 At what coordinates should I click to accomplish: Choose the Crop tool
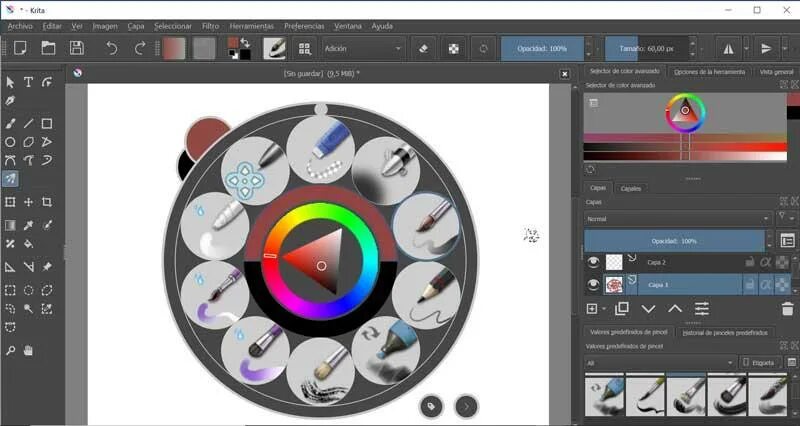click(47, 202)
